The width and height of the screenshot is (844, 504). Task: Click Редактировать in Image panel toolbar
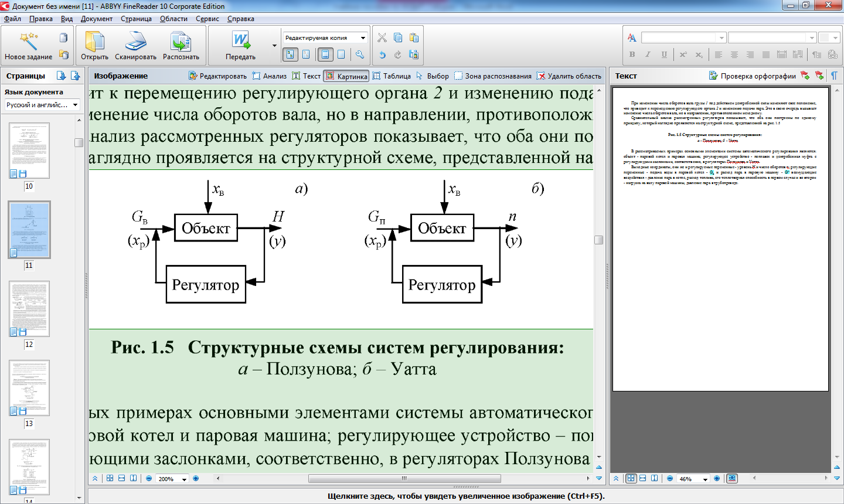coord(217,76)
